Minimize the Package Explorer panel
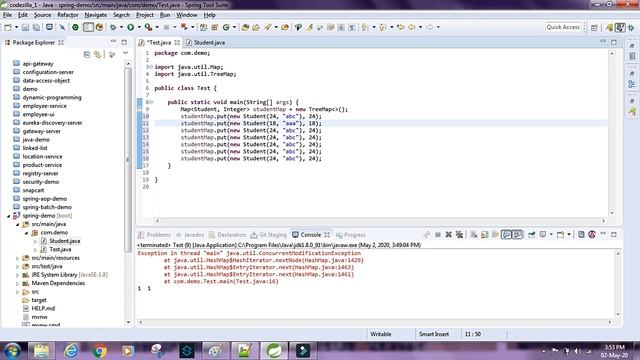 tap(113, 42)
